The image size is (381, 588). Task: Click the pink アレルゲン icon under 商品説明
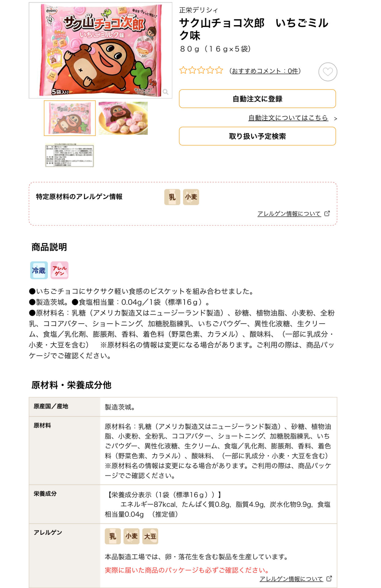pos(59,270)
